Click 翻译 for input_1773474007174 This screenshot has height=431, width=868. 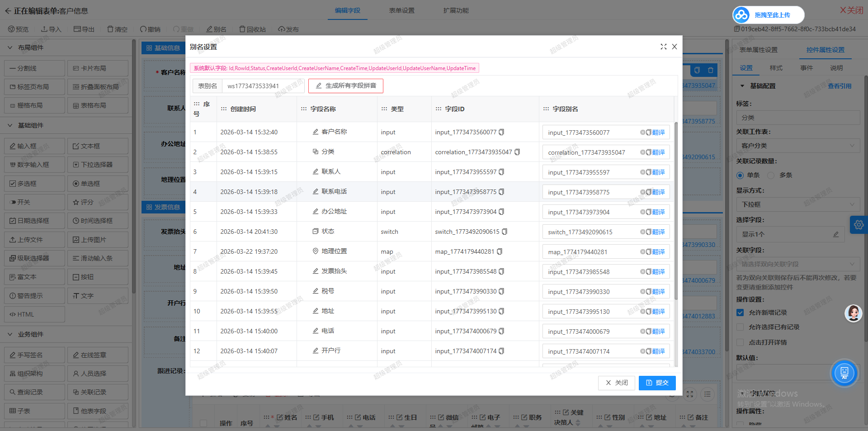[x=658, y=351]
